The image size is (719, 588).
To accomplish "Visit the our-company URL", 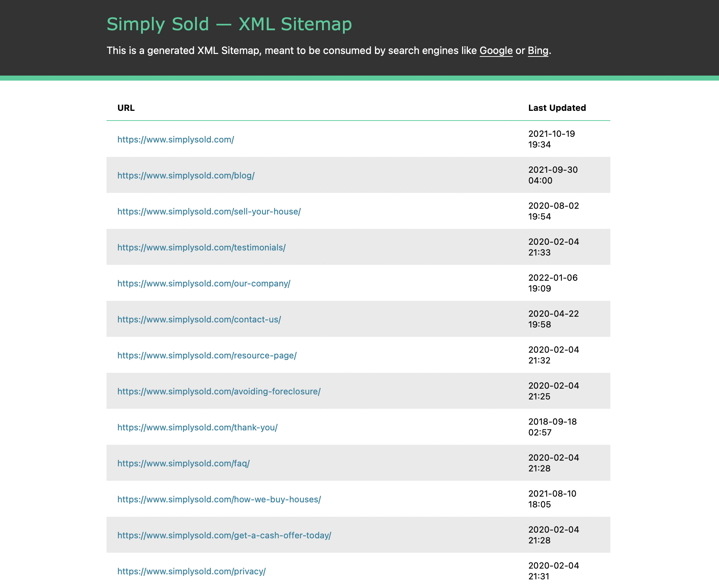I will 204,284.
